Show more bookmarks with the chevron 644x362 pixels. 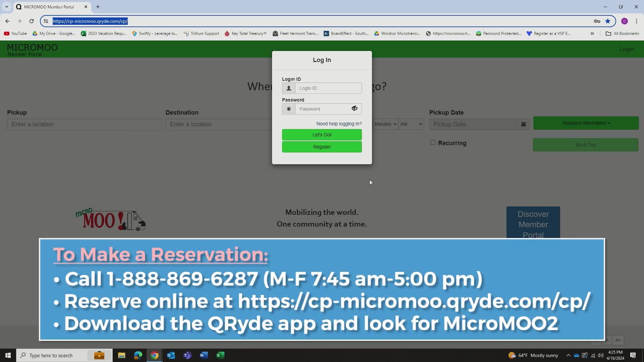(x=592, y=34)
